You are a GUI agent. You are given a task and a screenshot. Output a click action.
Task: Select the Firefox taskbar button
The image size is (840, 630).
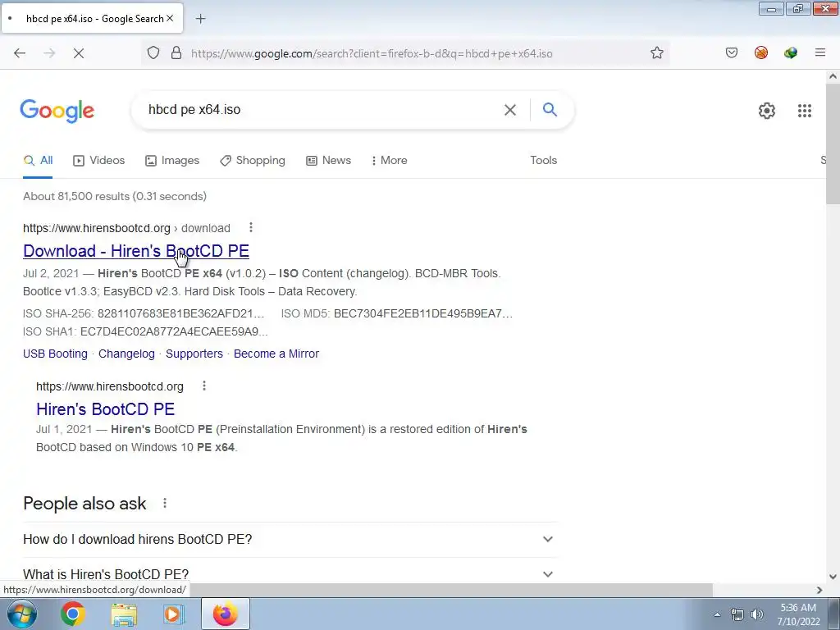pos(226,614)
